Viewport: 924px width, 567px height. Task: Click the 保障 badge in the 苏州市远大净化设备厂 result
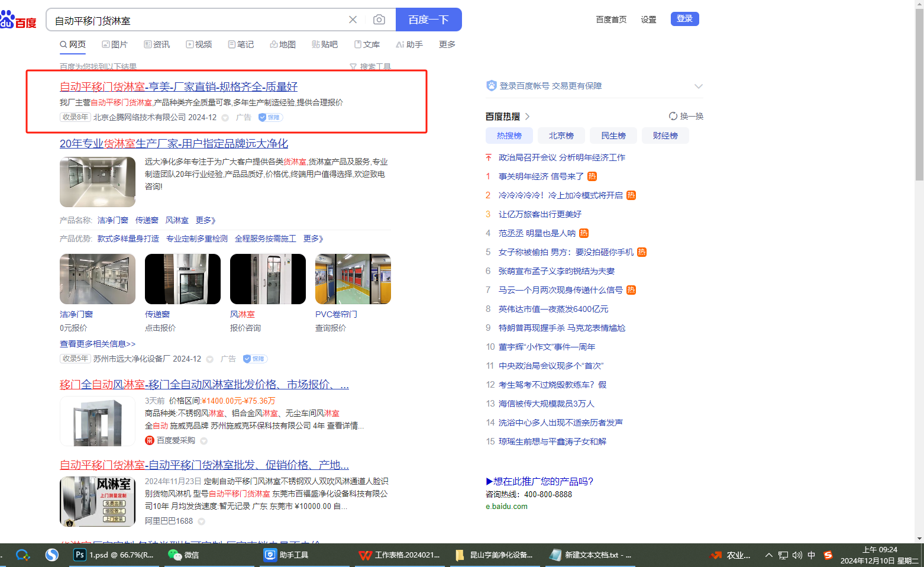(x=255, y=359)
